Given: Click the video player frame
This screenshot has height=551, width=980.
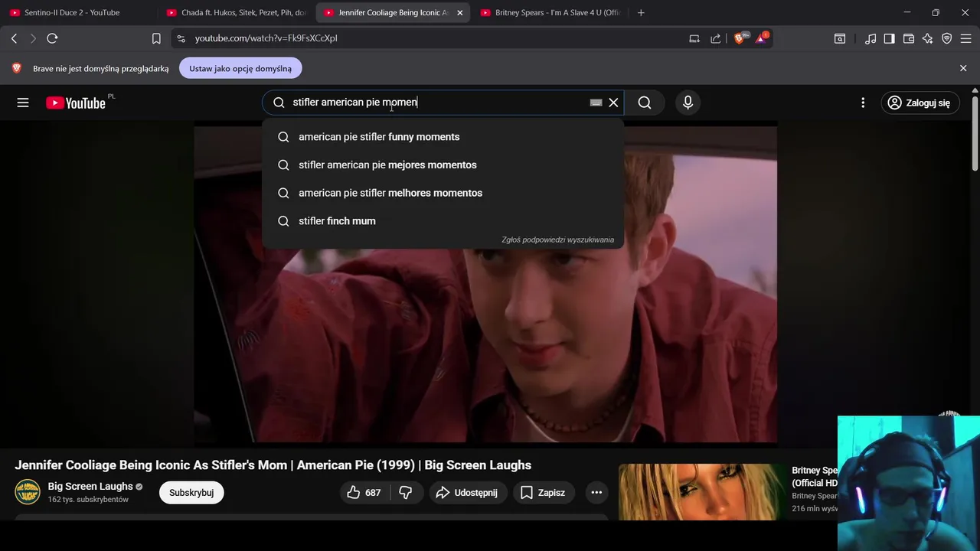Looking at the screenshot, I should tap(485, 283).
